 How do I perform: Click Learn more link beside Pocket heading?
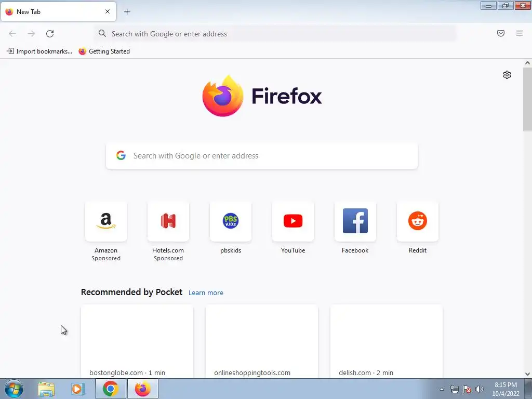tap(206, 293)
